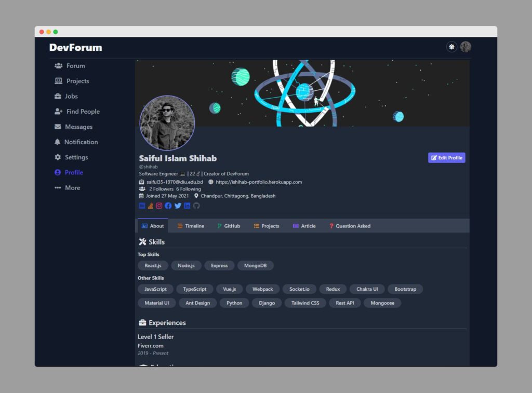The width and height of the screenshot is (532, 393).
Task: Open the Stack Overflow profile icon
Action: click(x=150, y=206)
